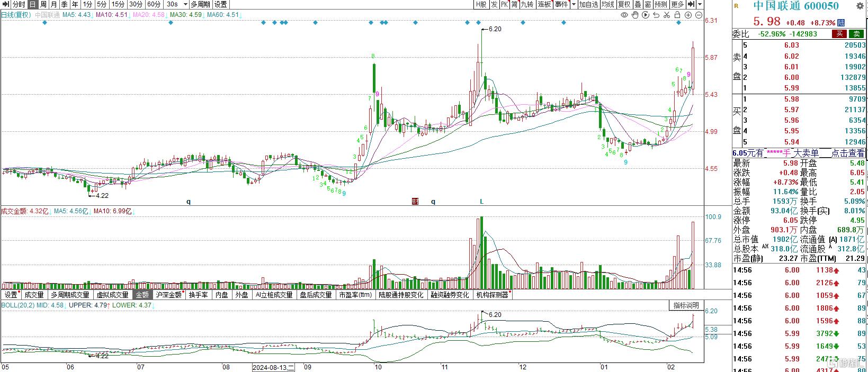Zoom in with the plus circle icon
This screenshot has width=868, height=372.
[688, 15]
